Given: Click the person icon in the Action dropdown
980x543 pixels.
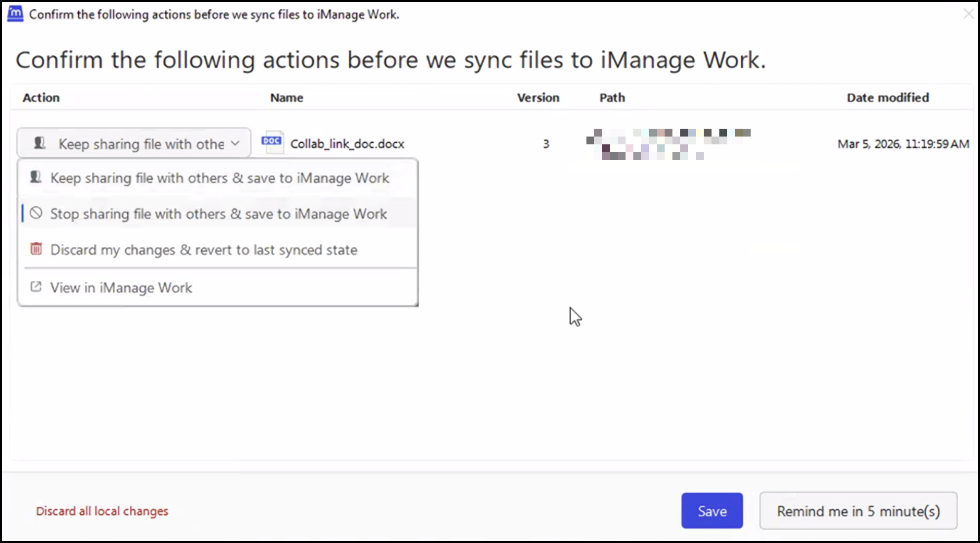Looking at the screenshot, I should [x=40, y=143].
